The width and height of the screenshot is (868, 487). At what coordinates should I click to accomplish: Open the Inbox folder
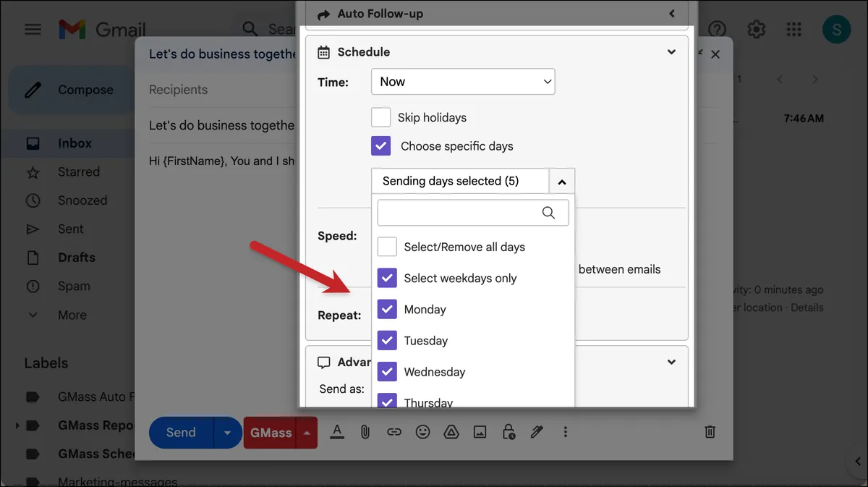pyautogui.click(x=75, y=143)
